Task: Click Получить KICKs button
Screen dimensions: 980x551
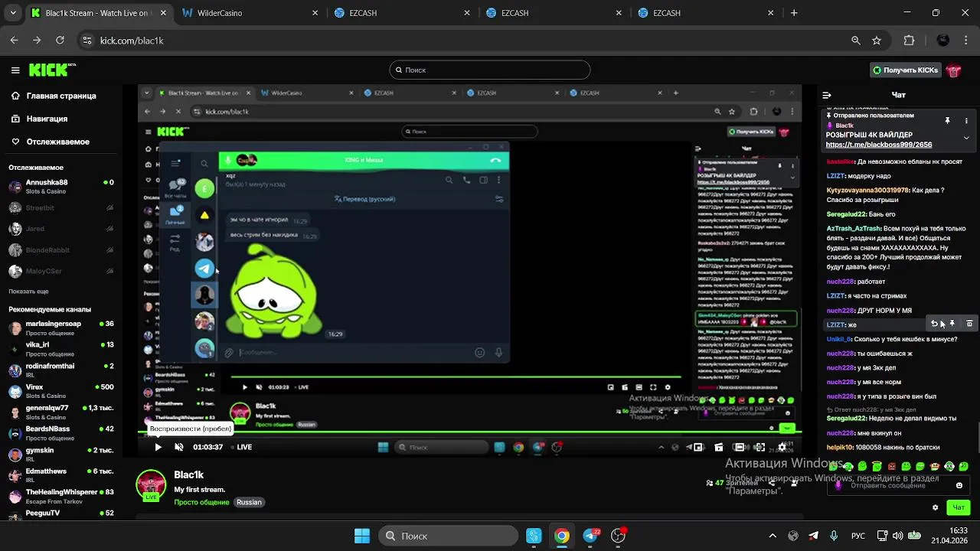Action: [906, 70]
